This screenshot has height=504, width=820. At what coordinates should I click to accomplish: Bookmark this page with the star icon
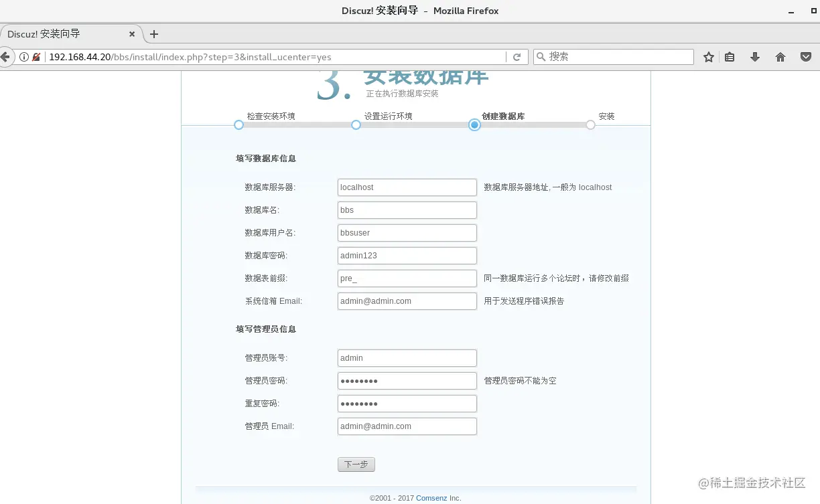(708, 57)
